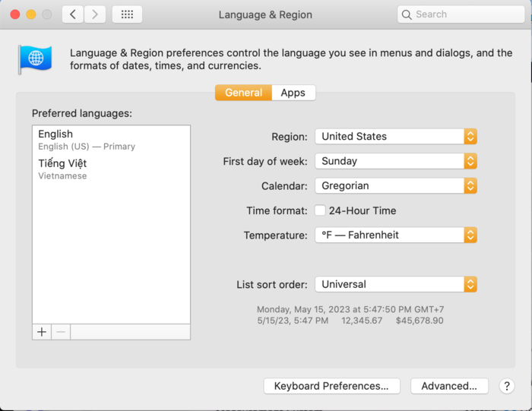The width and height of the screenshot is (532, 411).
Task: Open the Region dropdown
Action: click(x=396, y=136)
